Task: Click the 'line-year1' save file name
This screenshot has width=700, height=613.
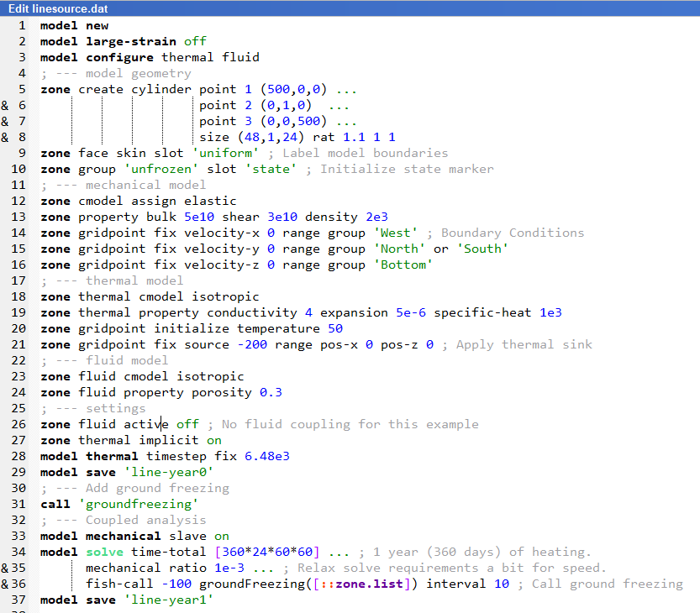Action: coord(169,600)
